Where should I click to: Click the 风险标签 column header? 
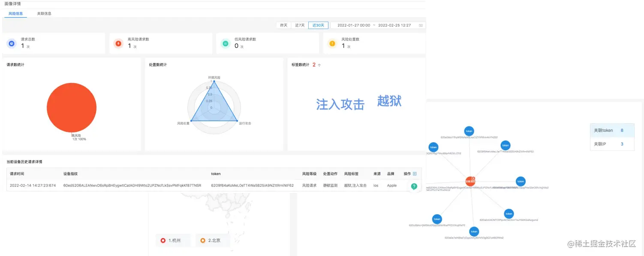(351, 174)
